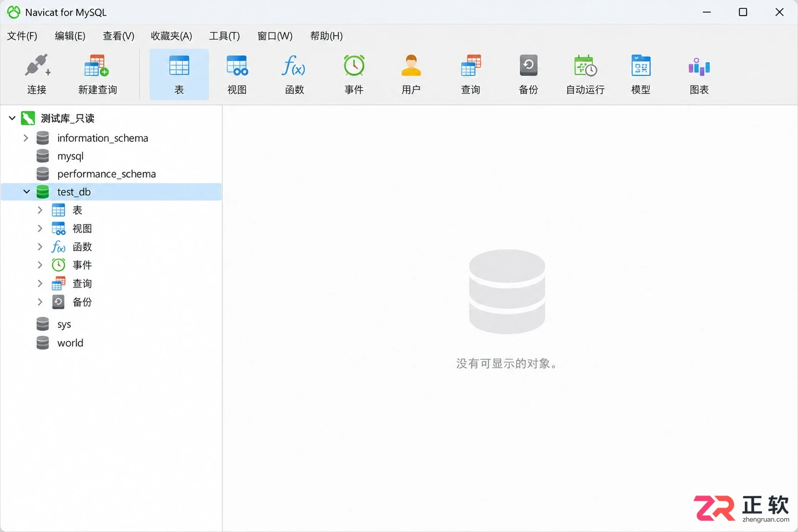Expand the 表 node under test_db

(x=40, y=210)
